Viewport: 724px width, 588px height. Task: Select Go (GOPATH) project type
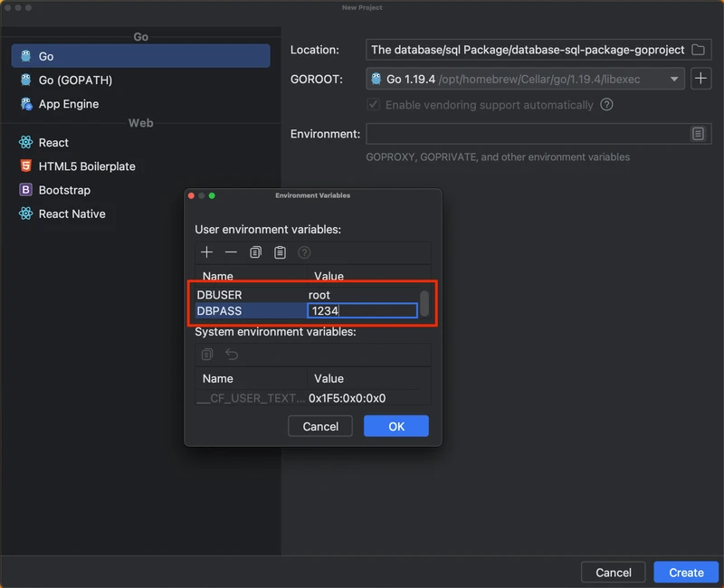[75, 81]
